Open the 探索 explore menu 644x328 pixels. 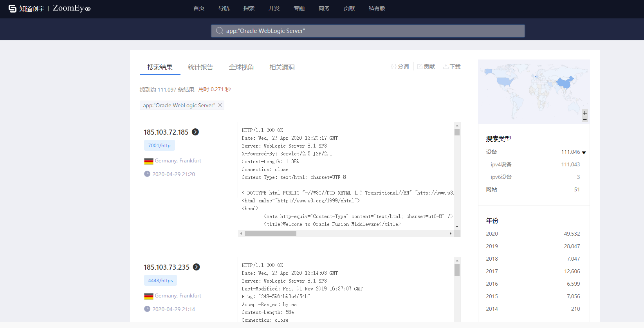click(249, 8)
